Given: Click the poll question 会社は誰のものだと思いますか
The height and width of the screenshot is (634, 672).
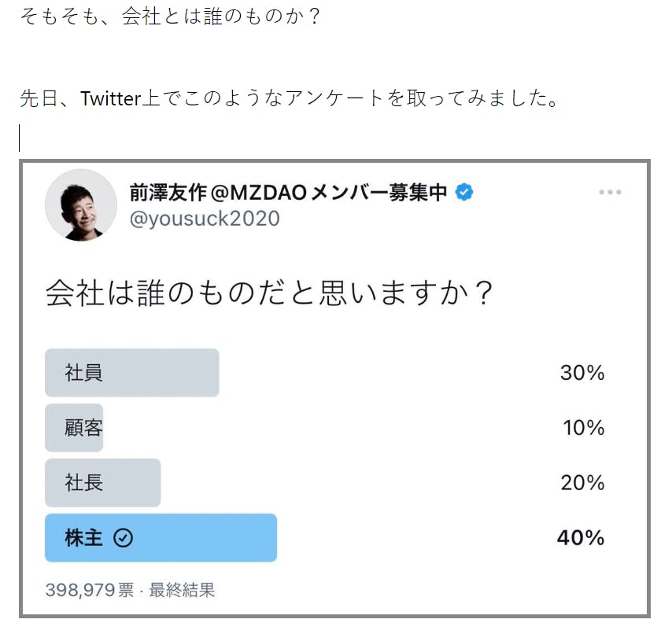Looking at the screenshot, I should tap(269, 293).
